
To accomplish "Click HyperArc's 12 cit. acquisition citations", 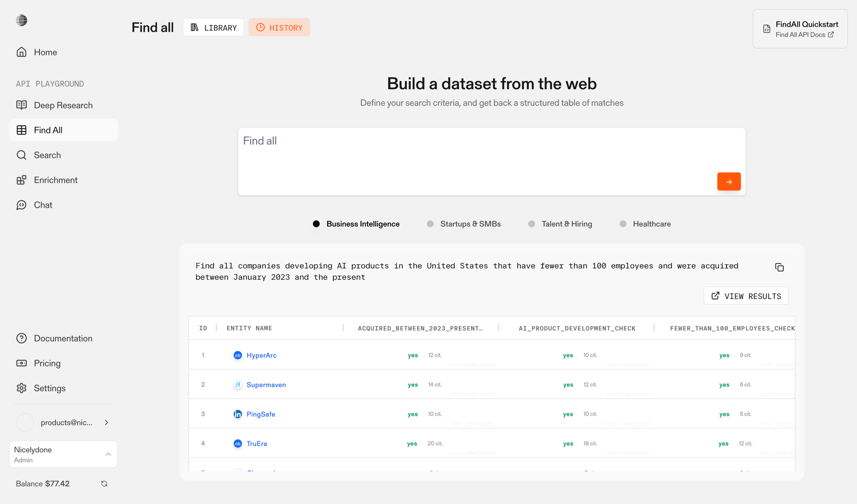I will point(435,356).
